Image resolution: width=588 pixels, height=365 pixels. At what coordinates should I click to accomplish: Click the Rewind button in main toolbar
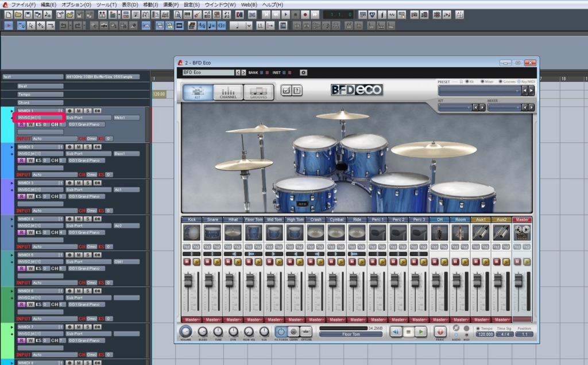pyautogui.click(x=276, y=14)
